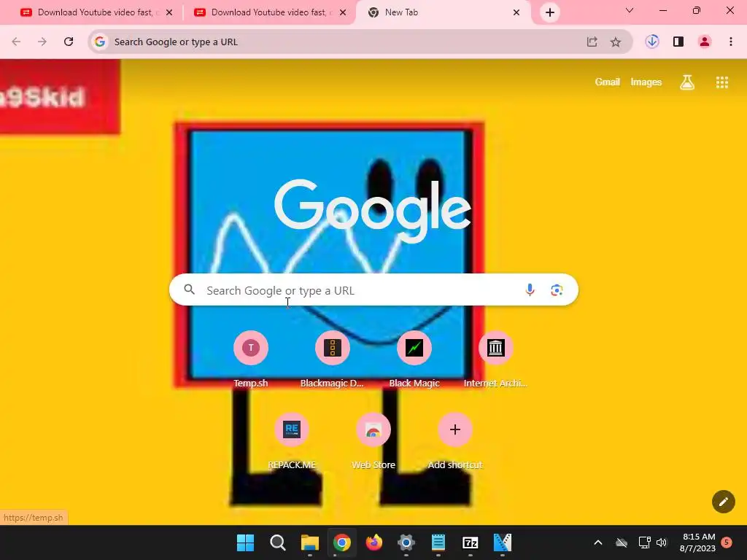Click the OneDrive cloud tray icon
This screenshot has height=560, width=747.
(x=622, y=542)
